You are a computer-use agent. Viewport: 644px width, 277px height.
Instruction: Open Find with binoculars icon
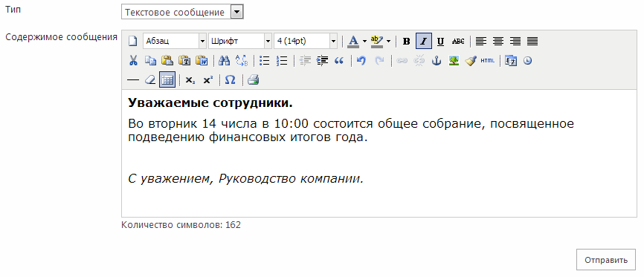pos(225,61)
